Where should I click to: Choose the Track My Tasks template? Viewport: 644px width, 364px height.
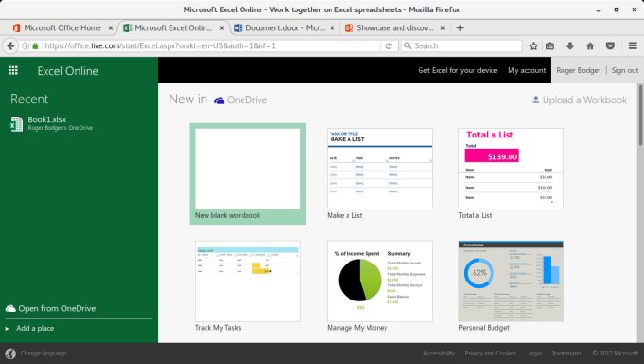[248, 282]
